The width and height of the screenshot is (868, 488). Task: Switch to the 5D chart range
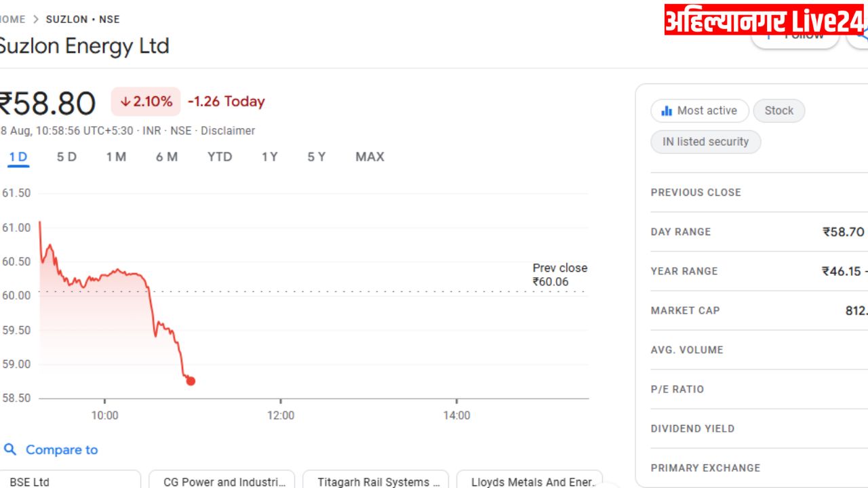pyautogui.click(x=66, y=157)
